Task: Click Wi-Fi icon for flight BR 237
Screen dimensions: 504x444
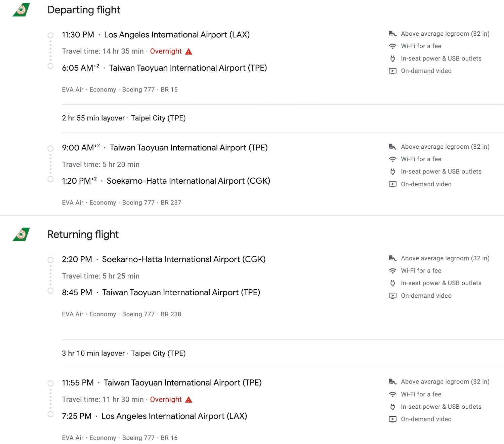Action: point(392,159)
